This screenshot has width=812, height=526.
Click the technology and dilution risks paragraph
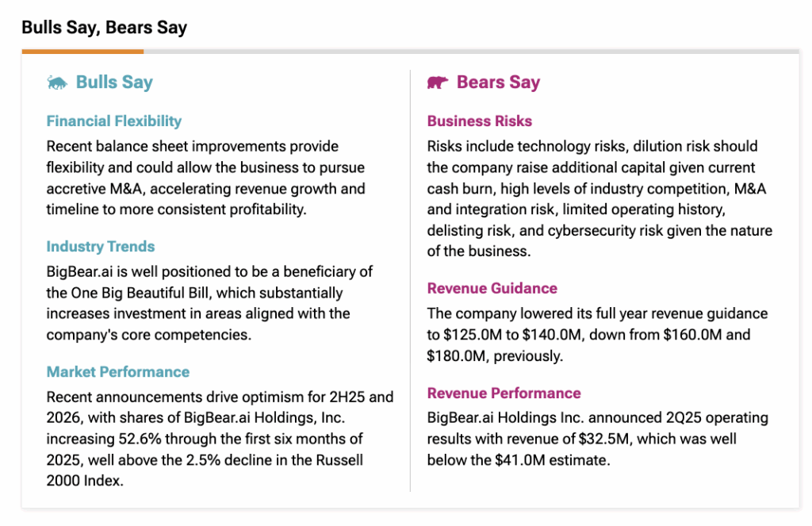pos(599,198)
